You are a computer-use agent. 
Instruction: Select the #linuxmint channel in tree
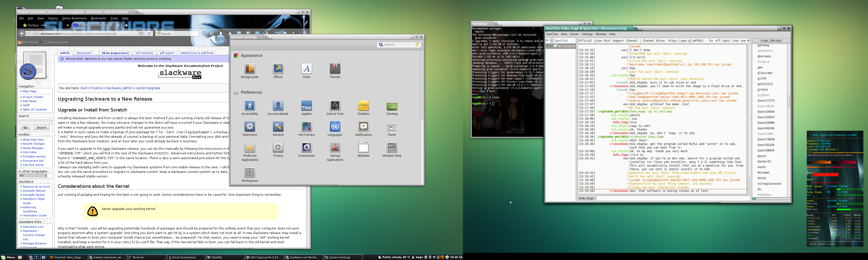[x=566, y=46]
